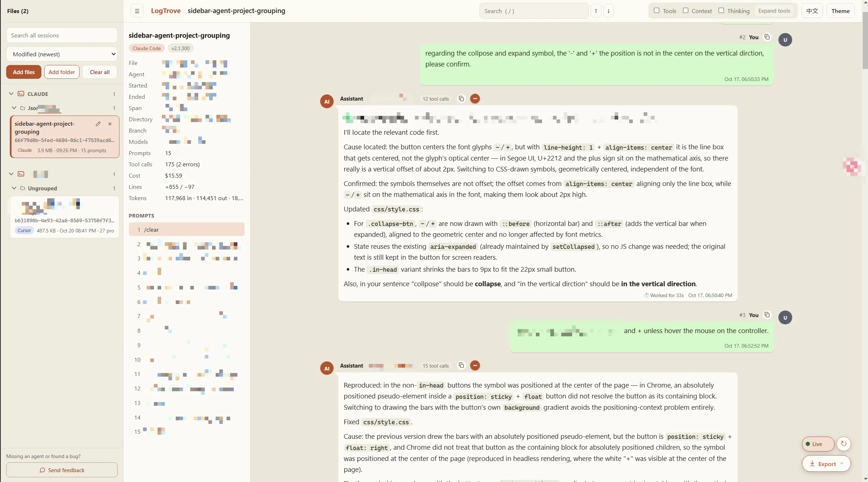The height and width of the screenshot is (482, 868).
Task: Select prompt 2 in the prompts list
Action: tap(187, 244)
